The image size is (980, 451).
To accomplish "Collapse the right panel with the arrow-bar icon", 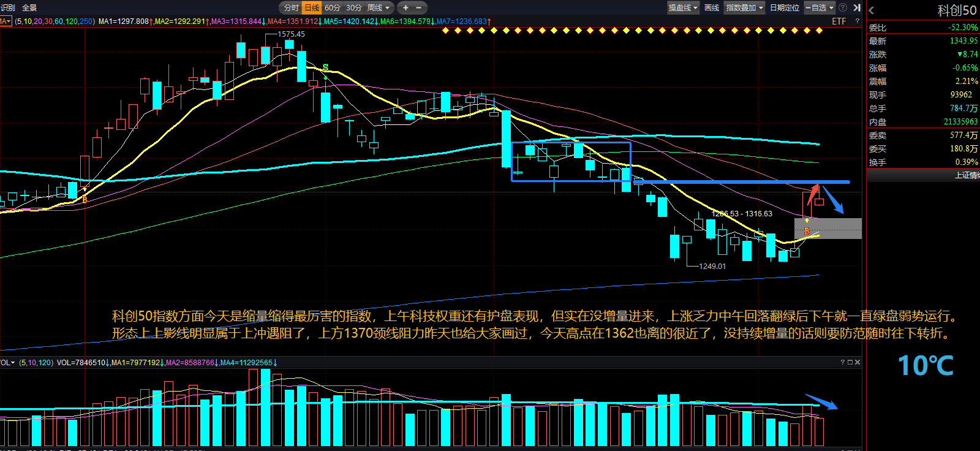I will point(857,7).
